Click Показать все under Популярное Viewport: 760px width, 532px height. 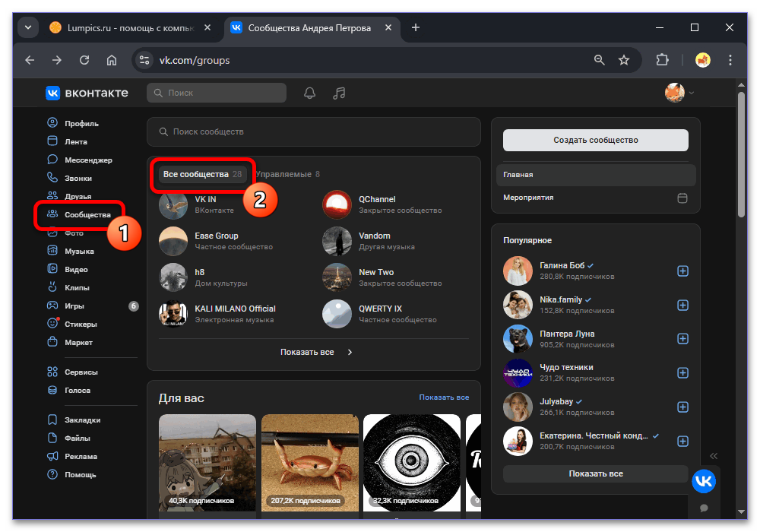(x=595, y=473)
